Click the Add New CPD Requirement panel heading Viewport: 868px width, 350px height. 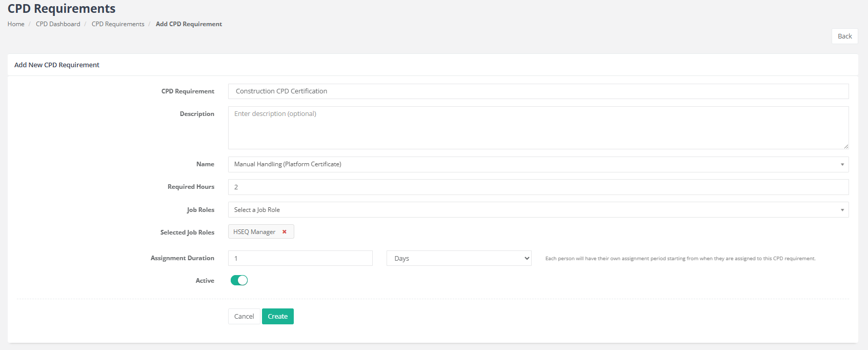(x=57, y=65)
